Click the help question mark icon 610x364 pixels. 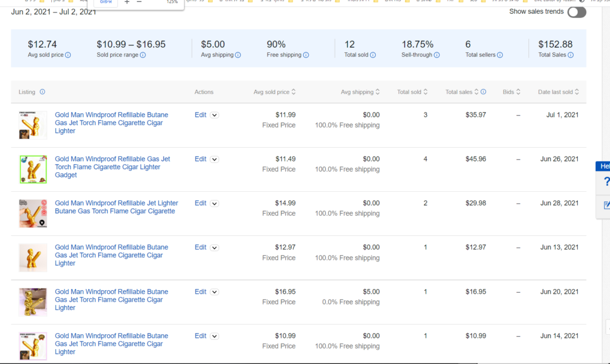606,182
